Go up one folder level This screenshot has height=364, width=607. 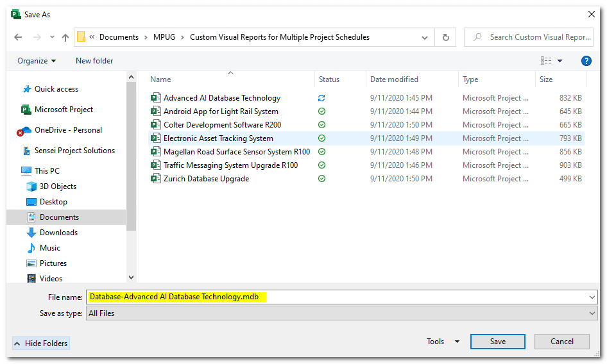[x=65, y=37]
